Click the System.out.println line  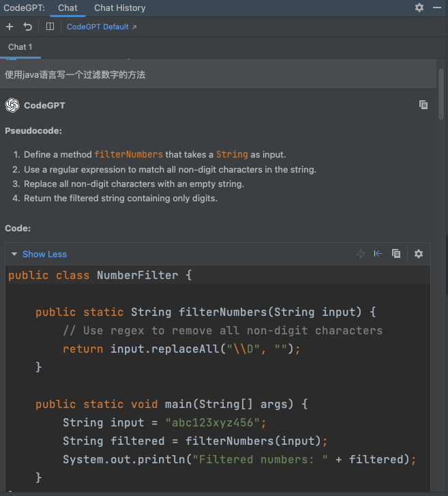(239, 459)
